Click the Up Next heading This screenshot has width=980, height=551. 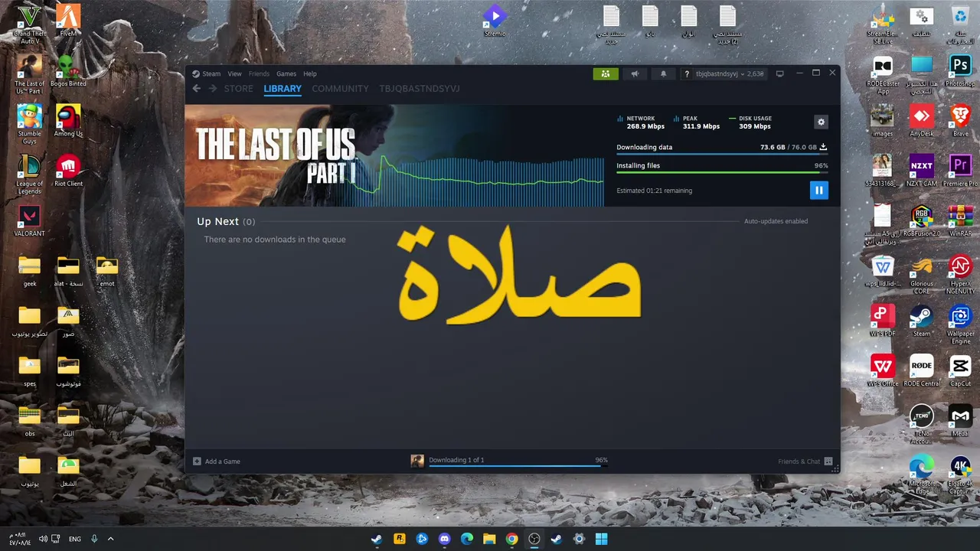pos(217,221)
